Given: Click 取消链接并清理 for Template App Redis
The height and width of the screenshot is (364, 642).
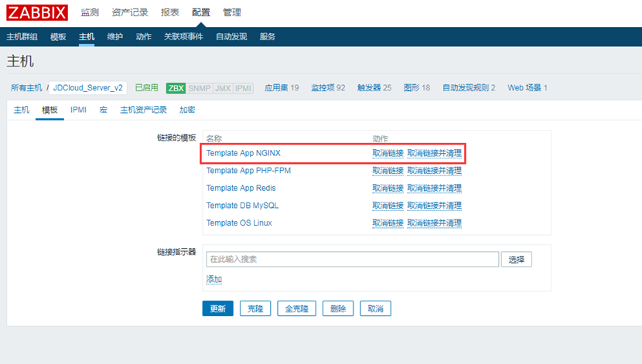Looking at the screenshot, I should pos(435,188).
